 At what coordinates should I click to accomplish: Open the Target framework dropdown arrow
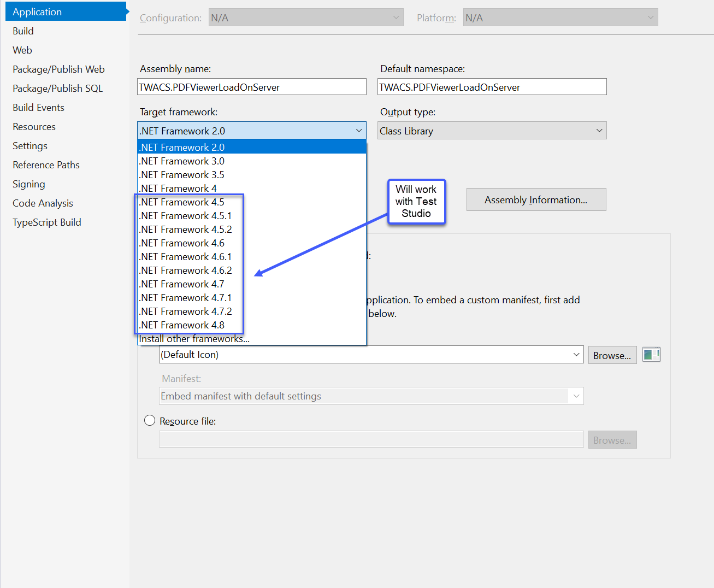point(359,131)
